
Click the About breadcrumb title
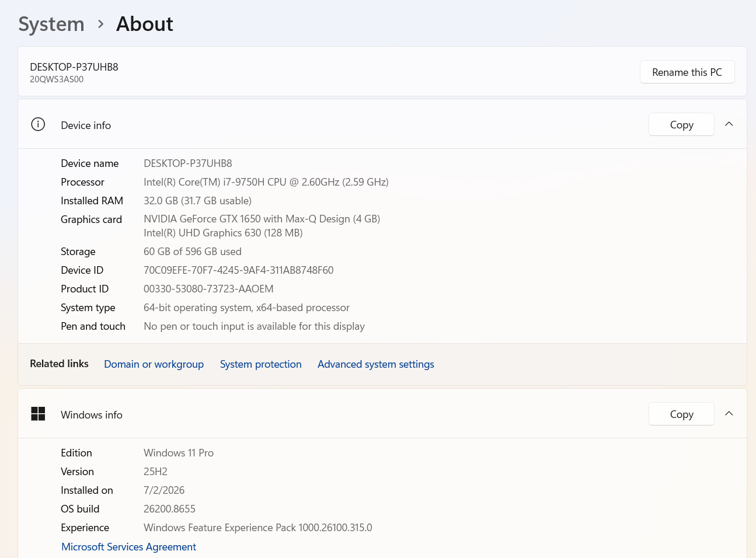[x=145, y=24]
